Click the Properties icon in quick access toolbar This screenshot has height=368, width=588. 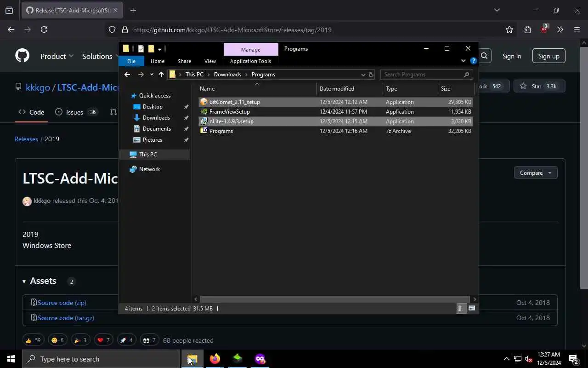click(141, 49)
